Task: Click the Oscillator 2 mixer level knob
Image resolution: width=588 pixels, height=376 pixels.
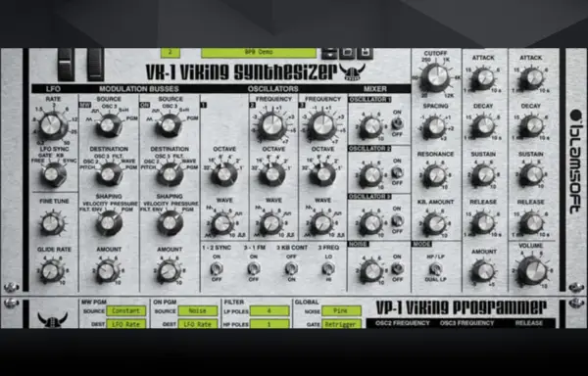Action: (372, 175)
